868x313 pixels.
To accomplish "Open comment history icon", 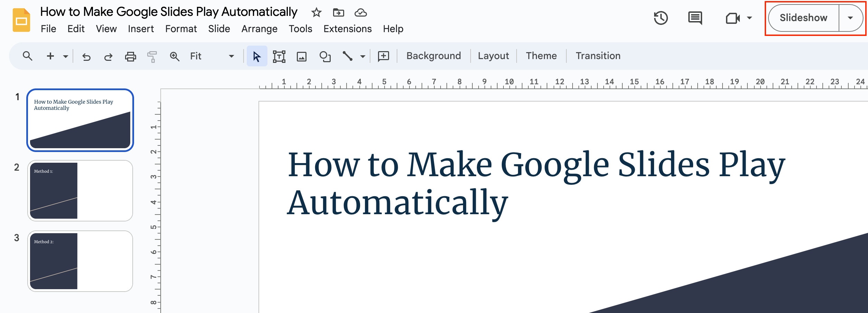I will (695, 18).
